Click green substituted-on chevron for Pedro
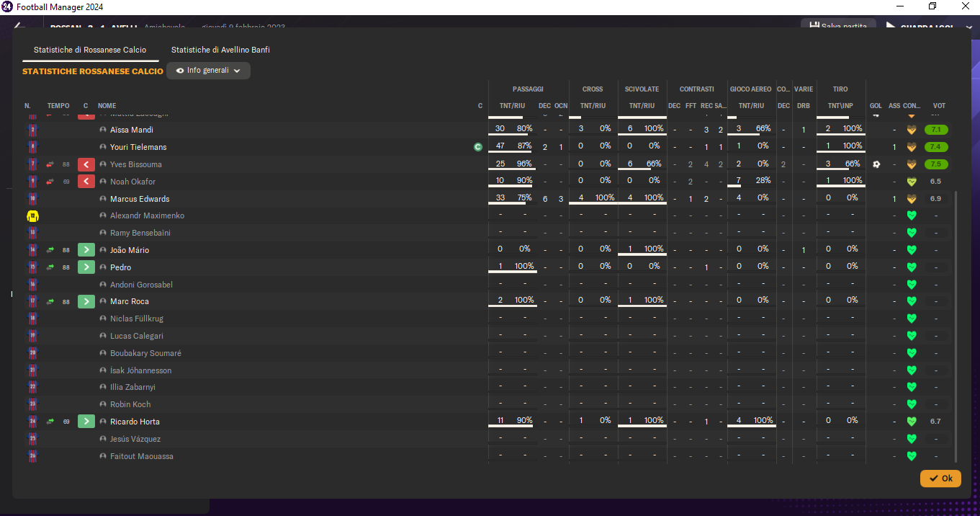Viewport: 980px width, 516px height. tap(86, 267)
